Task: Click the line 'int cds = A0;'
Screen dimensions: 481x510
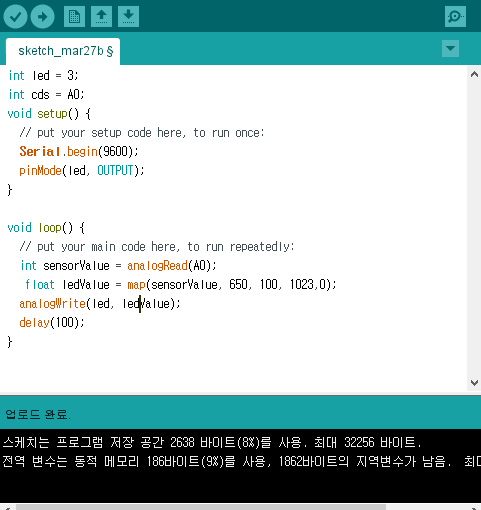Action: click(x=46, y=95)
